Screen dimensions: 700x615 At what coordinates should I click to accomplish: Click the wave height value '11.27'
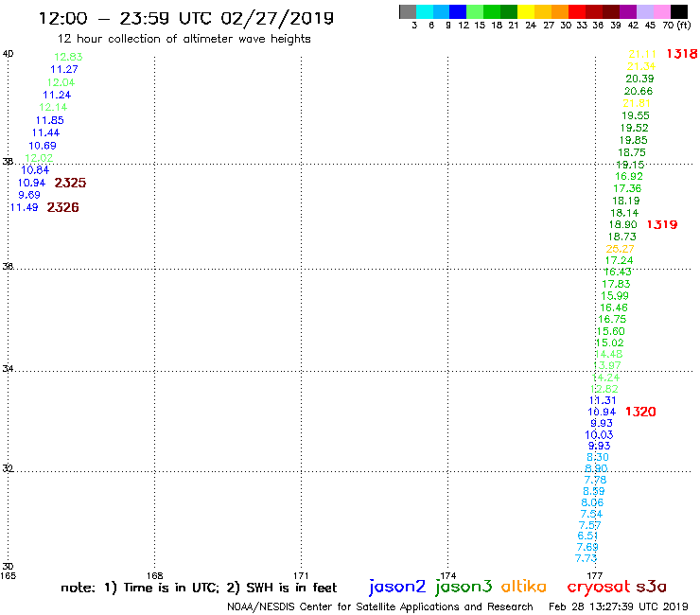pyautogui.click(x=64, y=69)
